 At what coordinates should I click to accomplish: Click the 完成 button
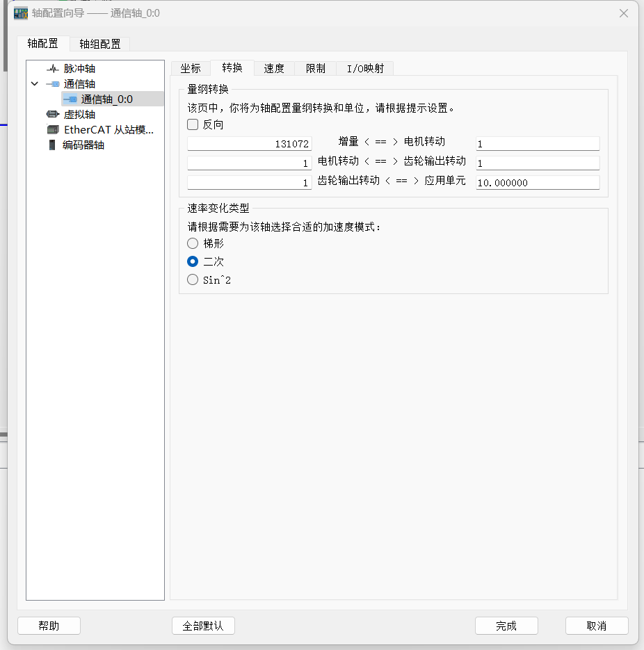pos(506,626)
